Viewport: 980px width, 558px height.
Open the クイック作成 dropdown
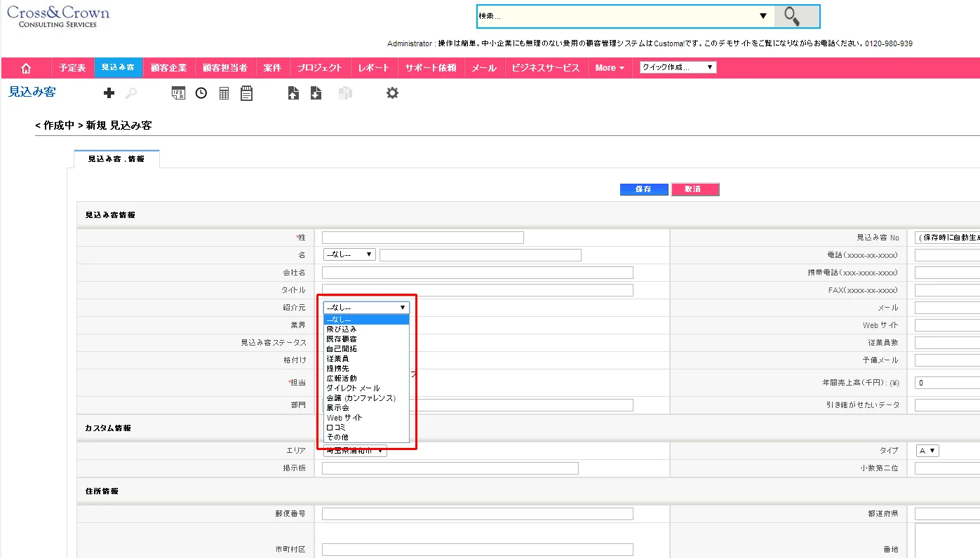(x=677, y=68)
